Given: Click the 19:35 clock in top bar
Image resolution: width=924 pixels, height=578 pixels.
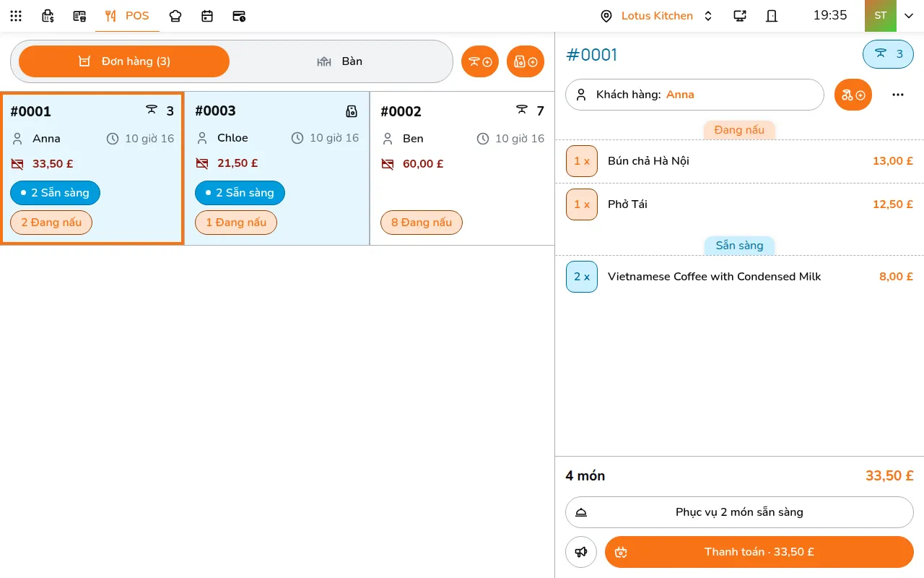Looking at the screenshot, I should click(830, 16).
